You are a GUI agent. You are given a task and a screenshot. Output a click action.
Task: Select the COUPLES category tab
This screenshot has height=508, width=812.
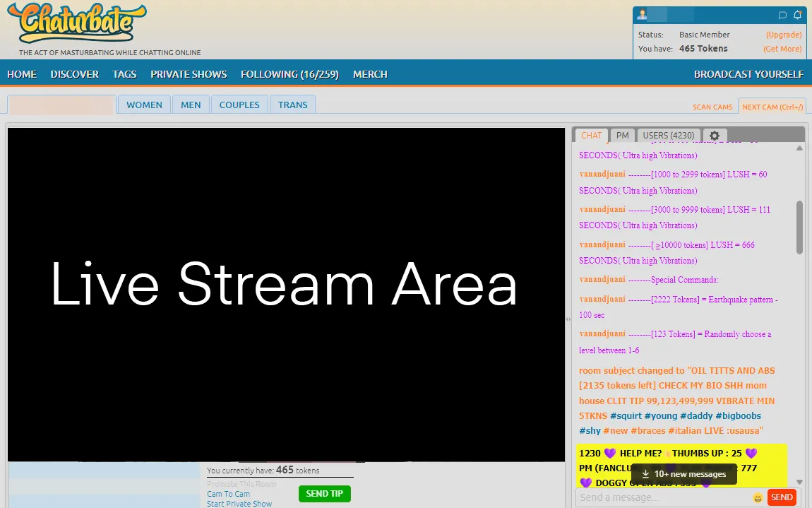[x=239, y=104]
